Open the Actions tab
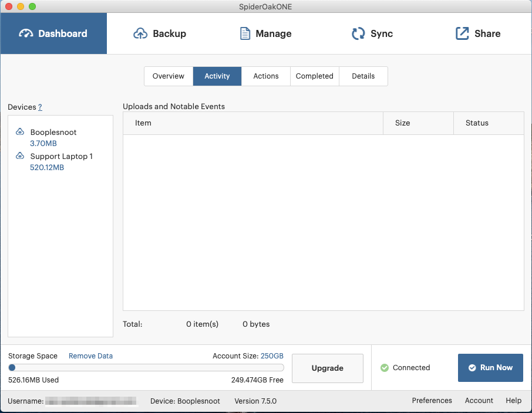 [x=266, y=76]
